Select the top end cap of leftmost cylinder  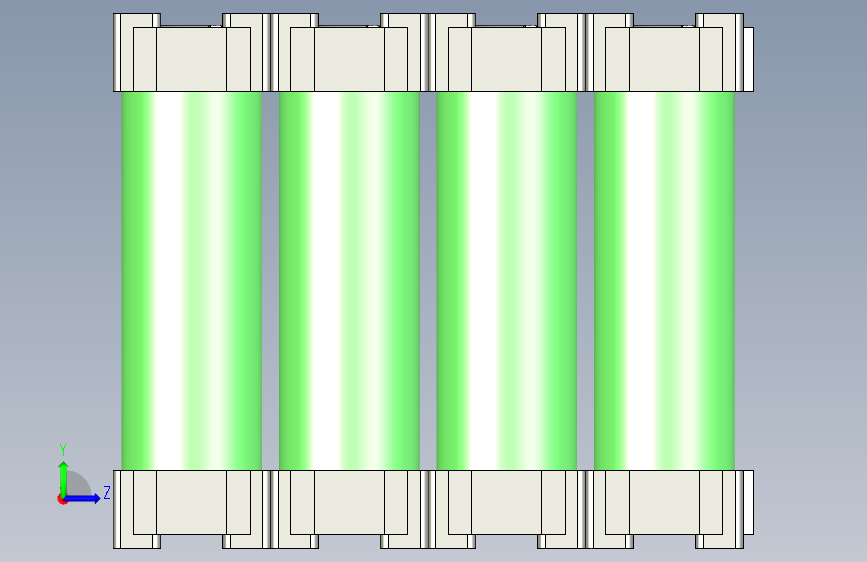pyautogui.click(x=191, y=53)
